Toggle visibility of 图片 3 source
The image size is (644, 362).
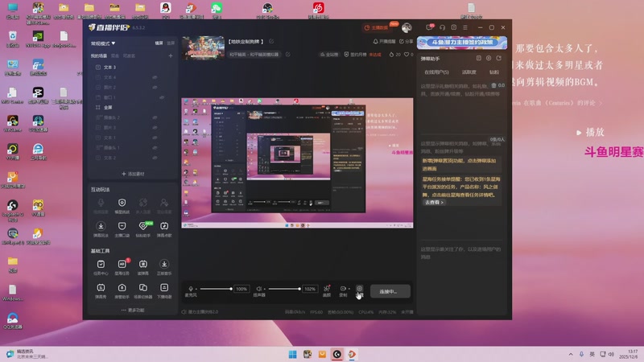click(x=155, y=128)
